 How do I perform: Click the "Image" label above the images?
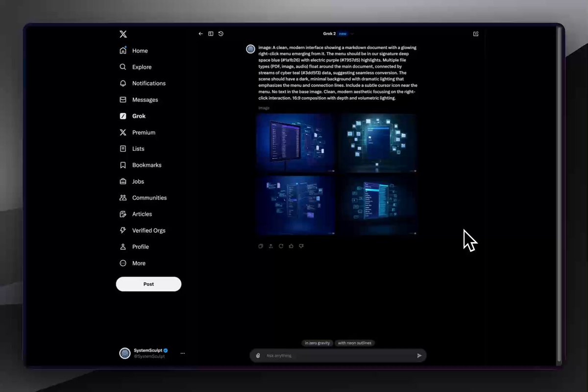[264, 108]
